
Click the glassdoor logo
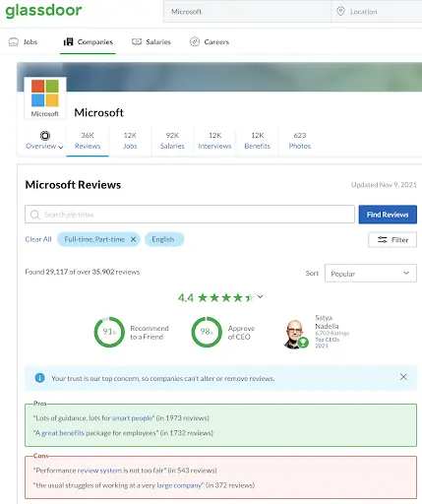pyautogui.click(x=43, y=11)
